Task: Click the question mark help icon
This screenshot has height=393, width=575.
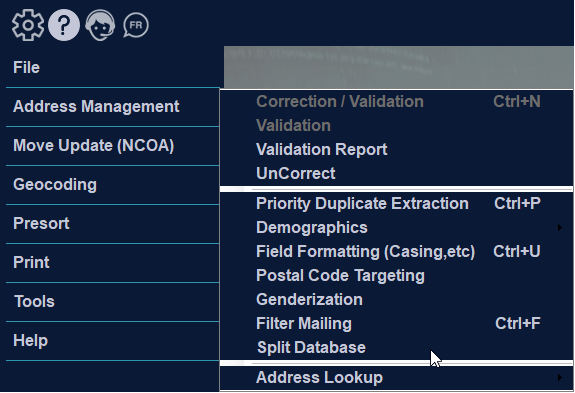Action: tap(64, 25)
